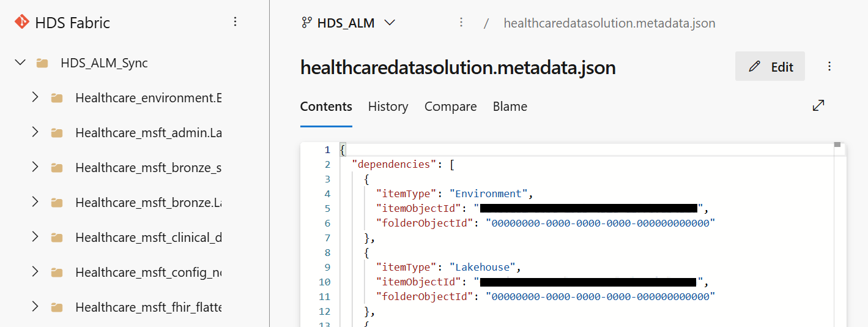The image size is (868, 327).
Task: Open the HDS Fabric more options menu
Action: (x=236, y=22)
